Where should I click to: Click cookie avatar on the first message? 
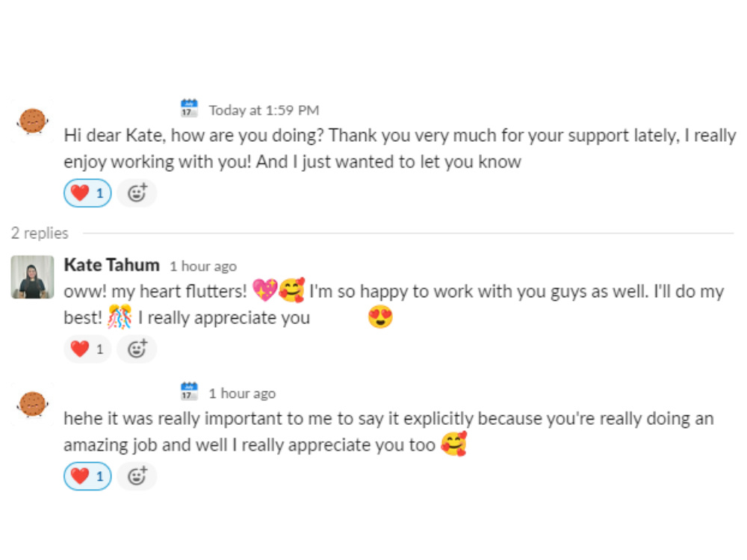pos(32,121)
